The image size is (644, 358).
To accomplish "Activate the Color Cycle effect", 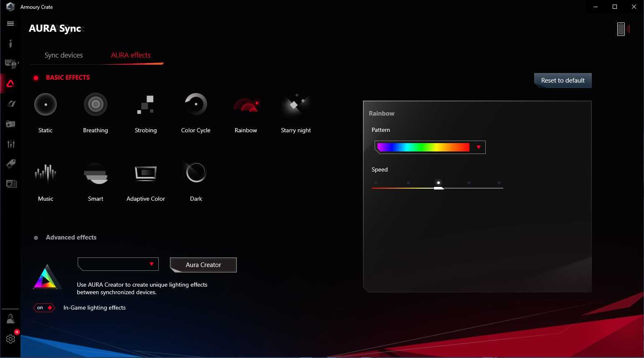I will click(x=195, y=105).
